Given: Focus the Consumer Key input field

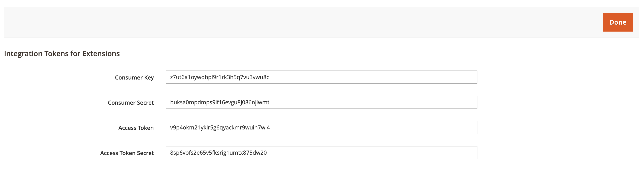Looking at the screenshot, I should [321, 77].
